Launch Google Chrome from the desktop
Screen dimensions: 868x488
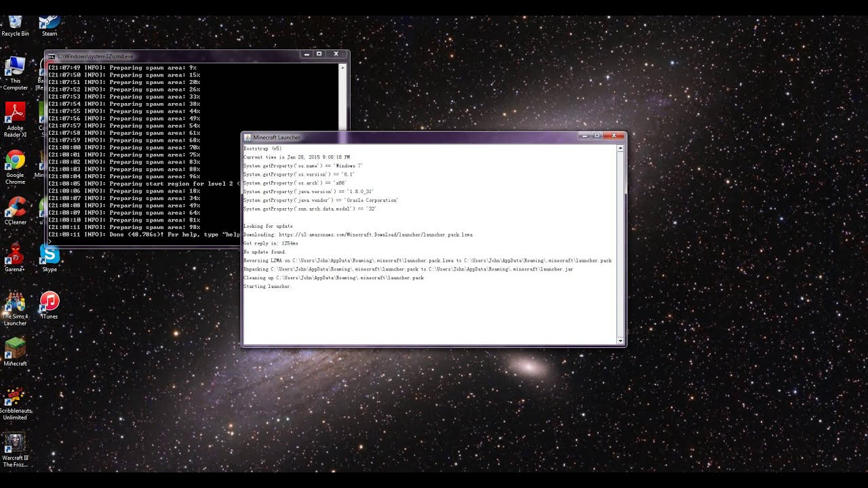pos(15,167)
